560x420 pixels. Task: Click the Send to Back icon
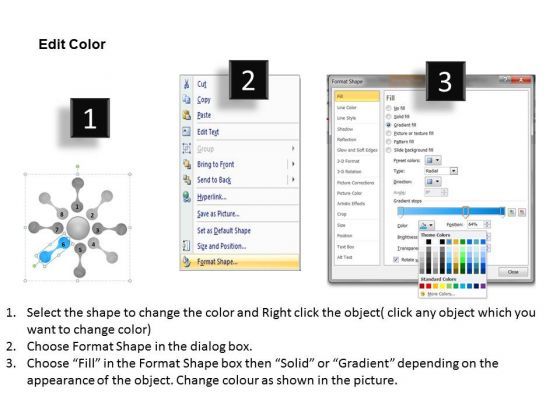[186, 180]
